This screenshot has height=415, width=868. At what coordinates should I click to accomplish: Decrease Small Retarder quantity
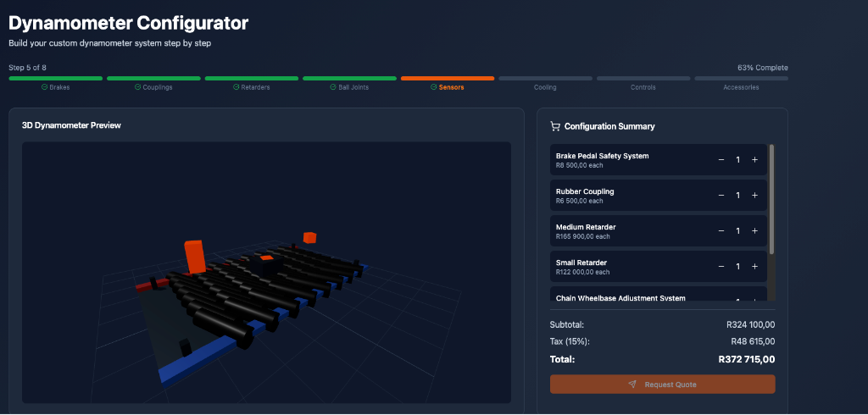(x=721, y=267)
